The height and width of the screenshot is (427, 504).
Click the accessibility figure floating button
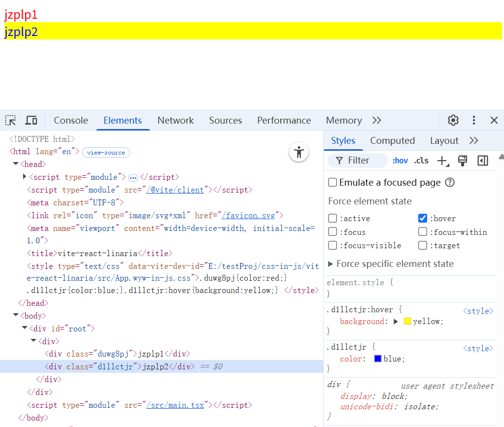tap(299, 152)
